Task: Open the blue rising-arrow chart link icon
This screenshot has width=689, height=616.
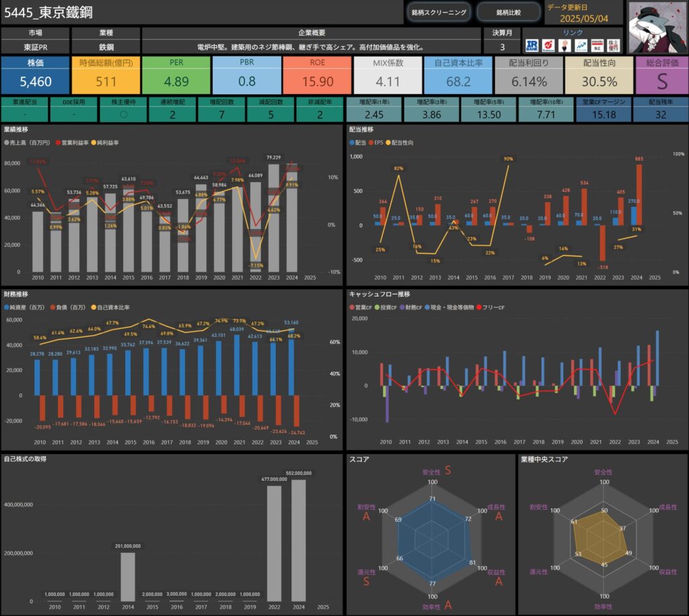Action: tap(581, 45)
